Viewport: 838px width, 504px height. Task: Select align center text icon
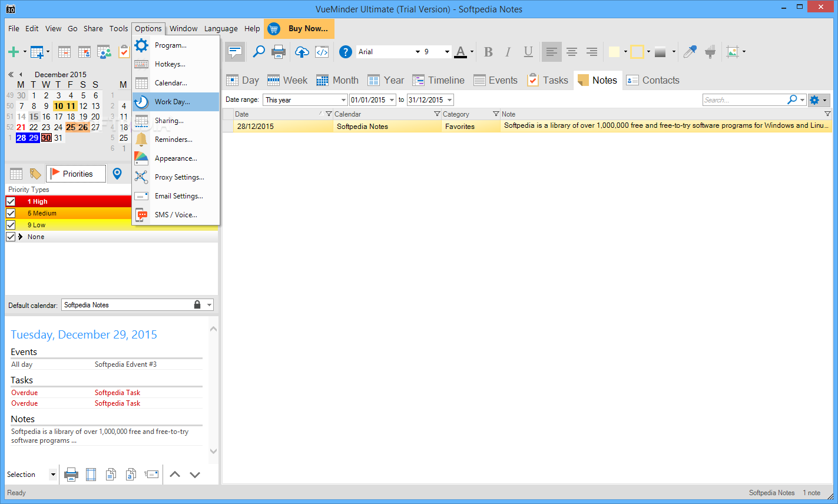point(571,52)
